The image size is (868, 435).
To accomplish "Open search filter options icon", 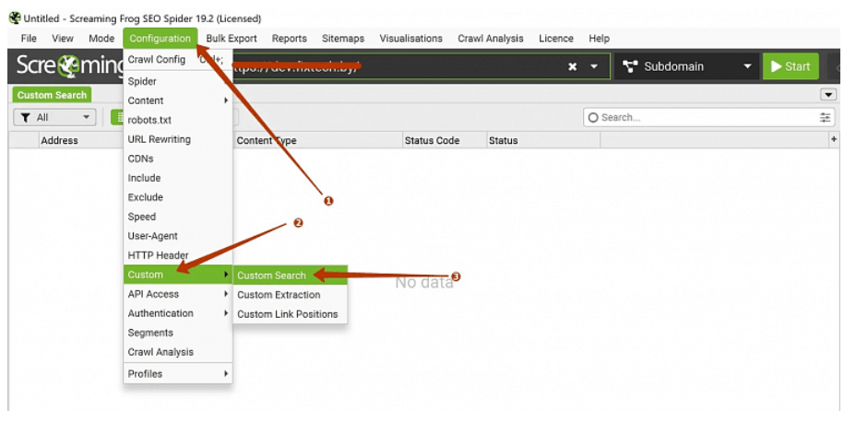I will click(825, 117).
